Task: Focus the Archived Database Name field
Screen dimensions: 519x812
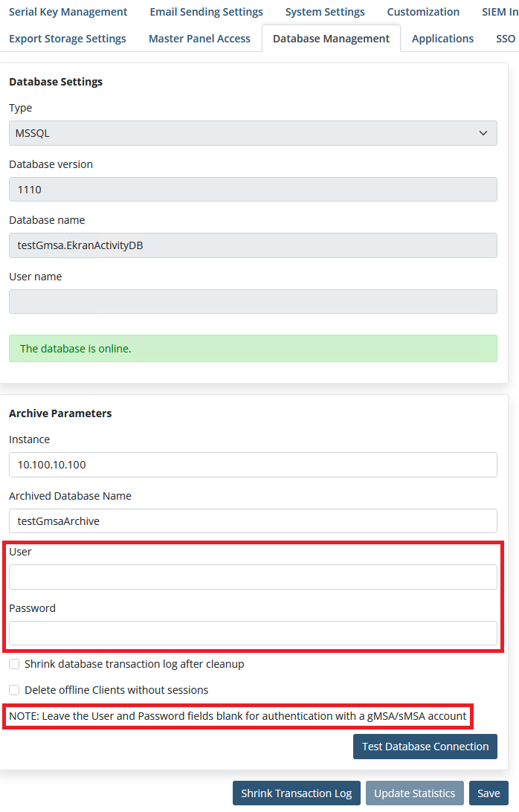Action: [x=253, y=521]
